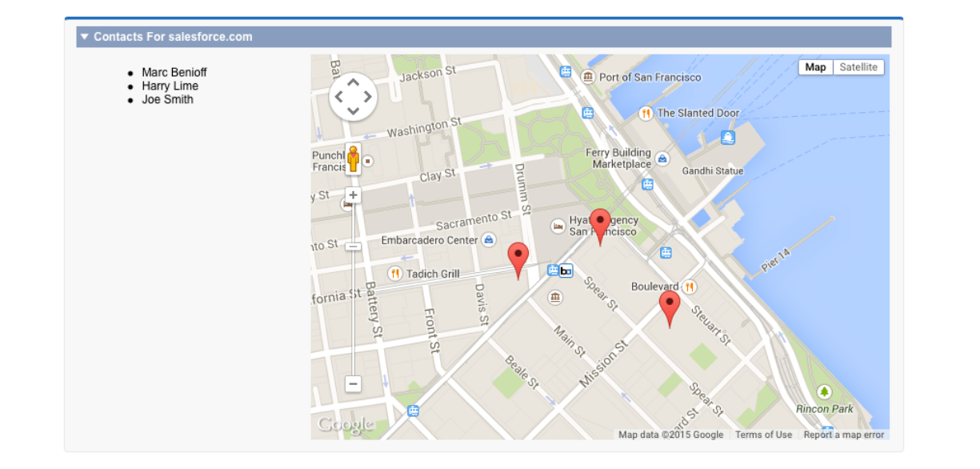Switch the map to Satellite view

click(858, 67)
